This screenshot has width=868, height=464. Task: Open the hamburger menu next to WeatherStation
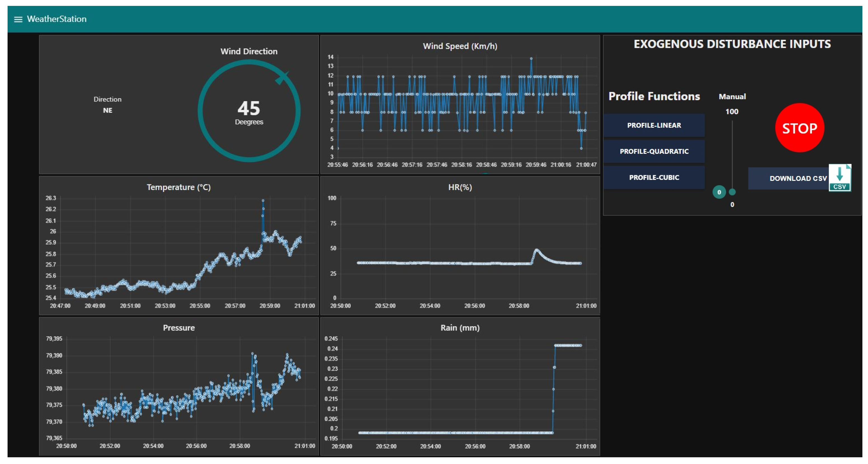pos(18,19)
